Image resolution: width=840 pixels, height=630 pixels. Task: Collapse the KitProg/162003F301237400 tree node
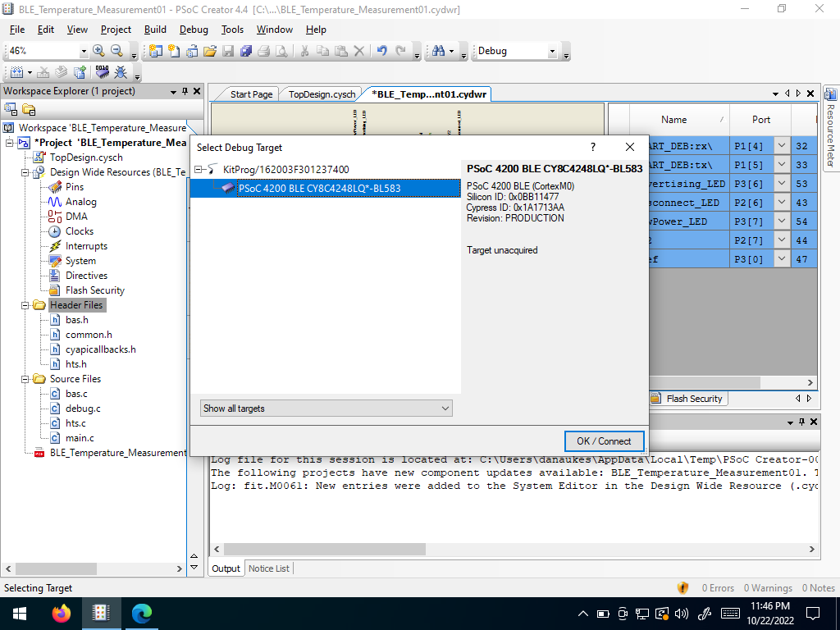point(199,169)
